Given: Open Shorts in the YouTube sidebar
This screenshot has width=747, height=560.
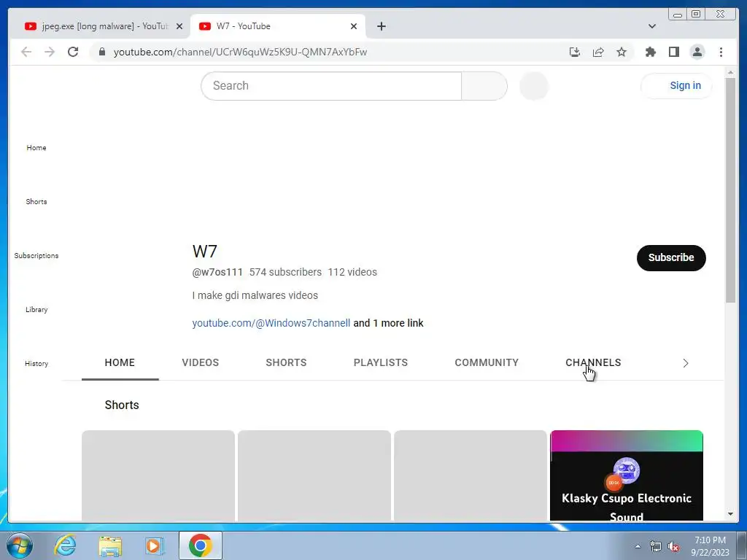Looking at the screenshot, I should 36,201.
